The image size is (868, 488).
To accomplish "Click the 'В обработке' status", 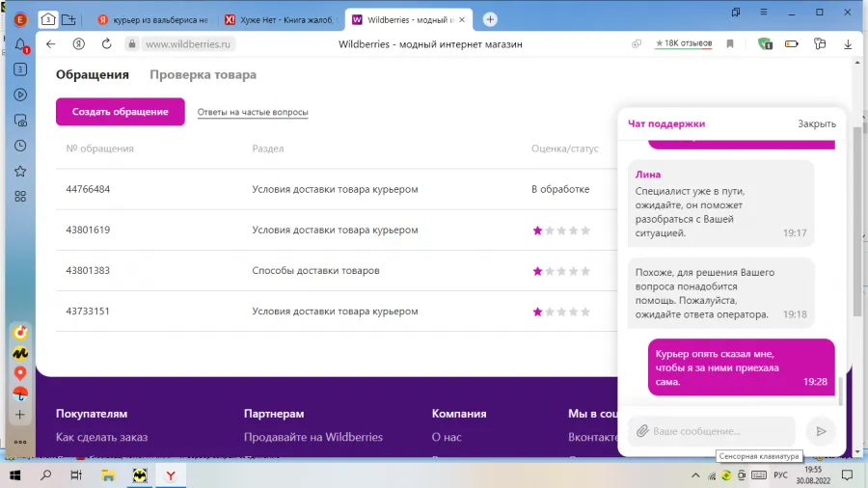I will [x=560, y=189].
